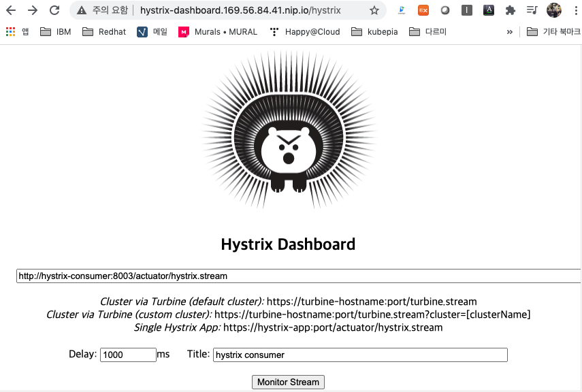Click the Hystrix Dashboard heading

pyautogui.click(x=288, y=244)
